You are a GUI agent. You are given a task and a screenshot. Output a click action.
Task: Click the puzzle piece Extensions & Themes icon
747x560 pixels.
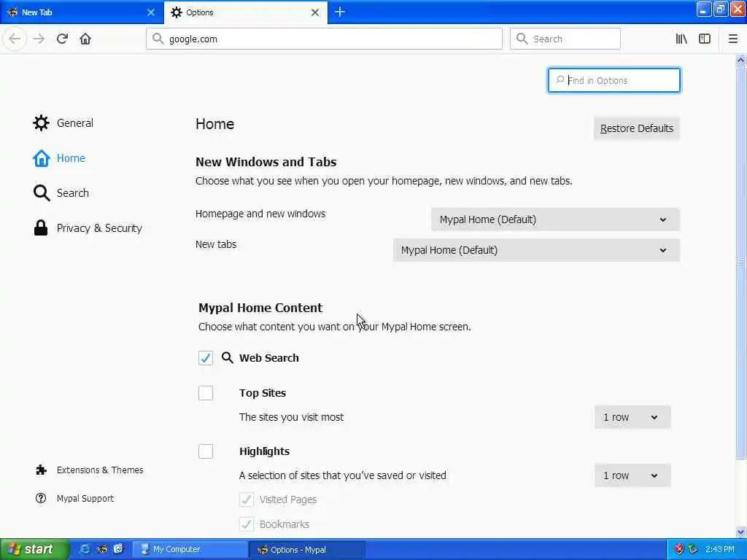pos(41,470)
